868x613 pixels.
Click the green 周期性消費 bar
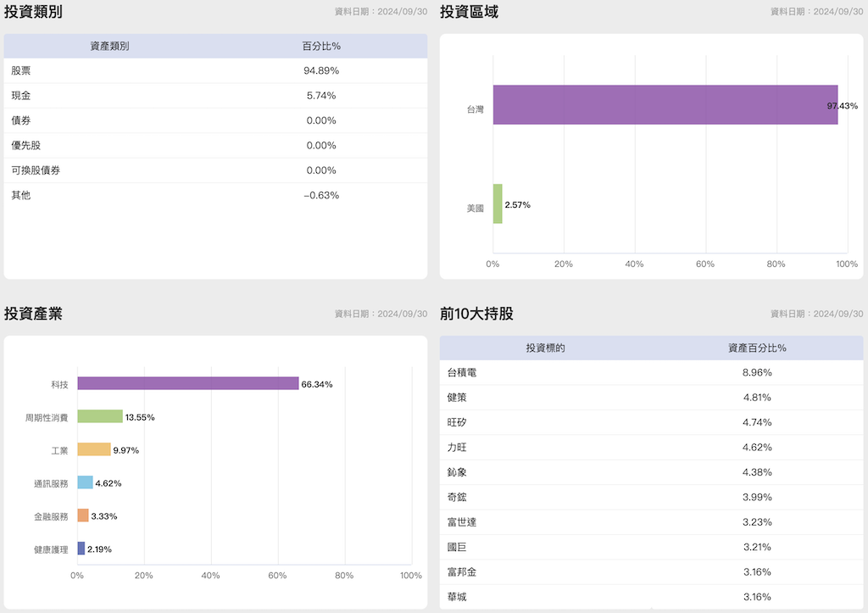[x=100, y=416]
